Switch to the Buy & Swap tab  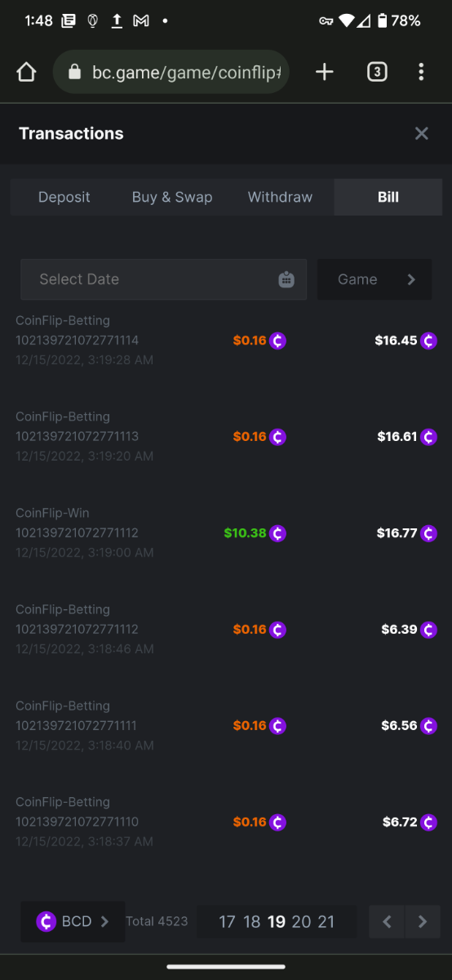click(x=172, y=197)
